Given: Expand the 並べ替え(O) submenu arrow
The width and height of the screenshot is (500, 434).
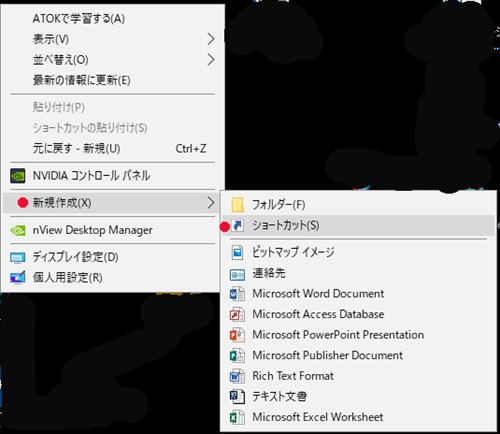Looking at the screenshot, I should (x=211, y=60).
